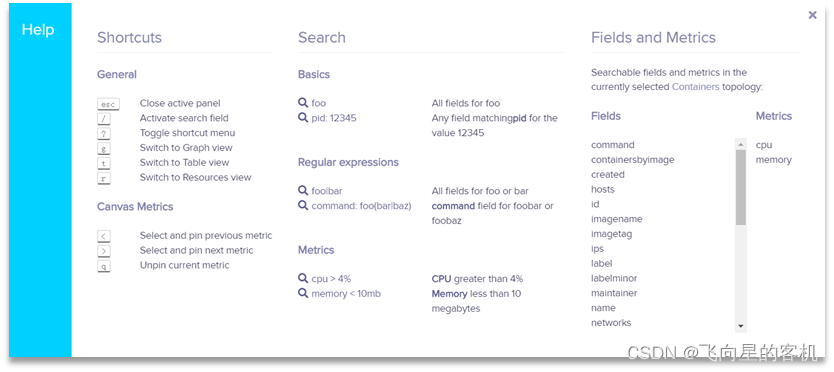Click the magnifier icon next to 'pid: 12345'
Viewport: 834px width, 372px height.
(x=303, y=118)
